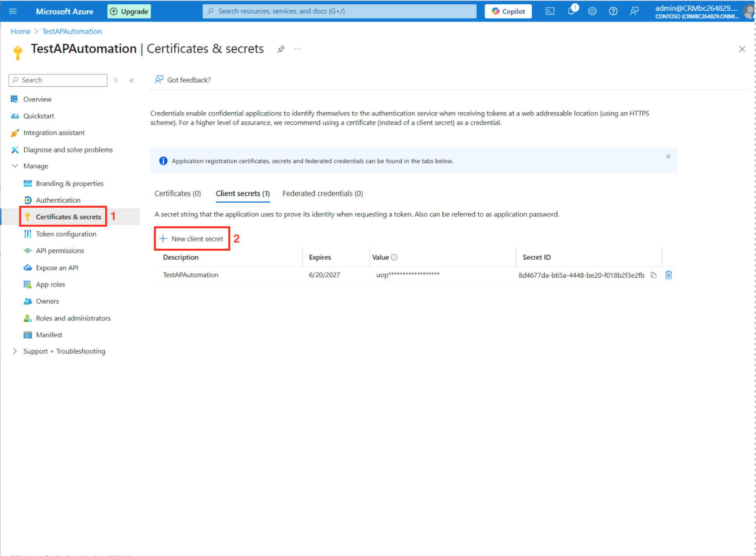The image size is (756, 556).
Task: Open Manifest editor
Action: click(x=49, y=335)
